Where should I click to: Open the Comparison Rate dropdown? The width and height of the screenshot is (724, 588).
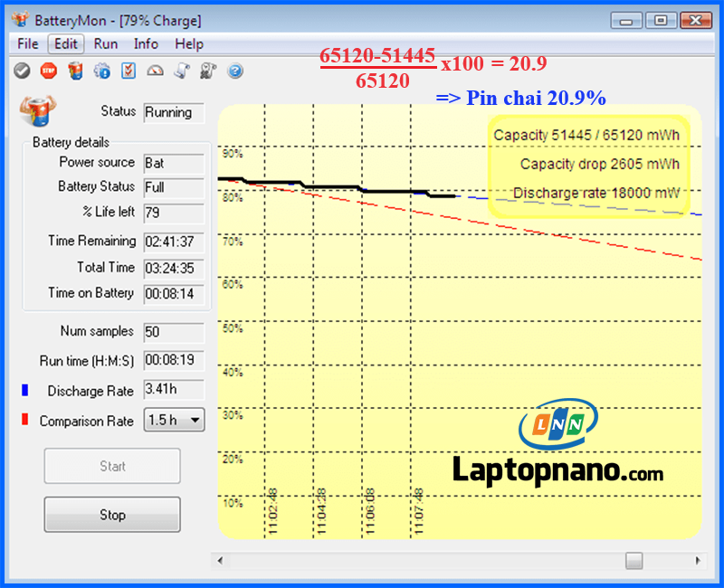(x=174, y=420)
